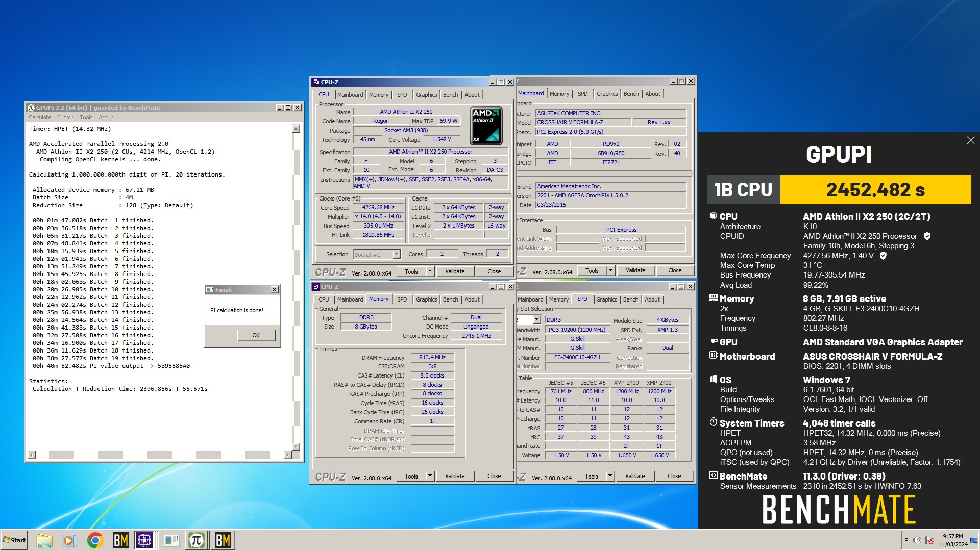Select Memory tab in top-right CPU-Z Mainboard window
The image size is (980, 551).
559,94
